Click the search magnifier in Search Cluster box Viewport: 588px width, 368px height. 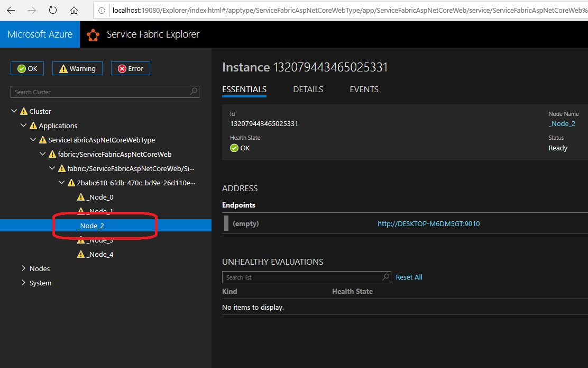point(194,91)
